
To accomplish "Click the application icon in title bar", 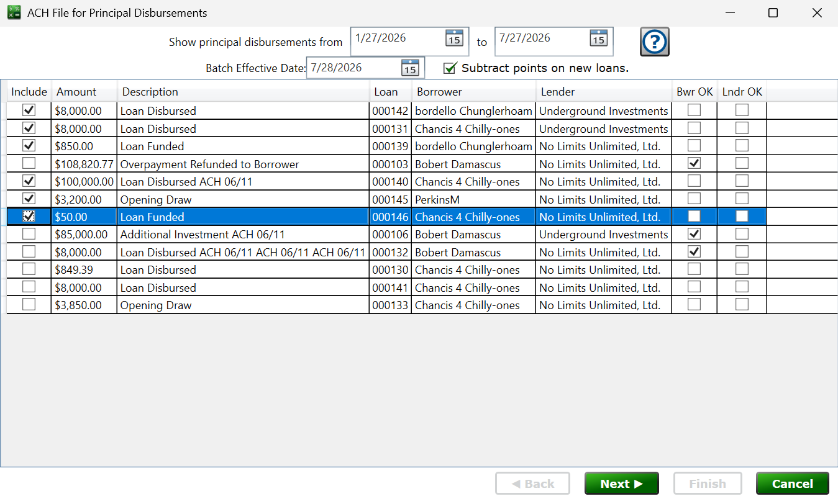I will coord(14,12).
